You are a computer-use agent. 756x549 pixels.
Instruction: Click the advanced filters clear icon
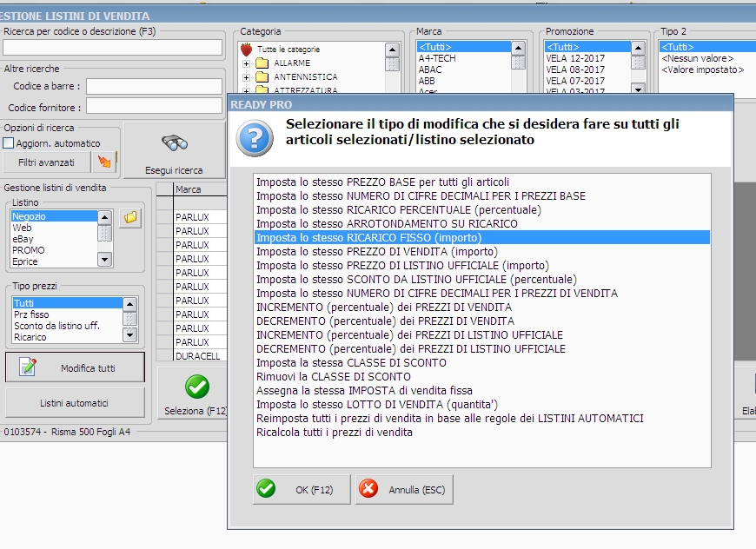tap(104, 162)
